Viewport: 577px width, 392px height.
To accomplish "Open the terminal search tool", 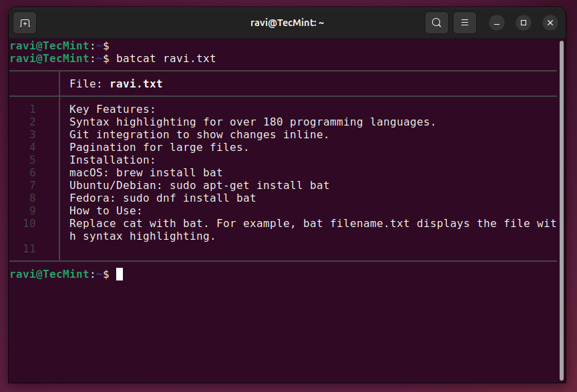I will tap(437, 23).
